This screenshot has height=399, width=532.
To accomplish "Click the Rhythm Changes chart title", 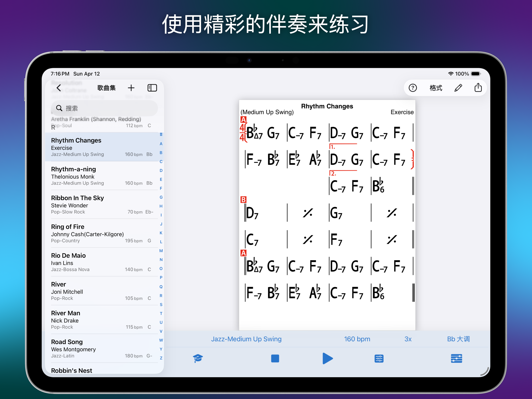I will coord(327,106).
